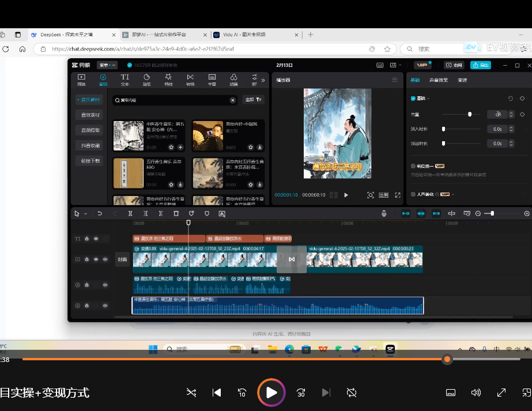
Task: Switch to the 声音效果 tab
Action: [x=439, y=80]
